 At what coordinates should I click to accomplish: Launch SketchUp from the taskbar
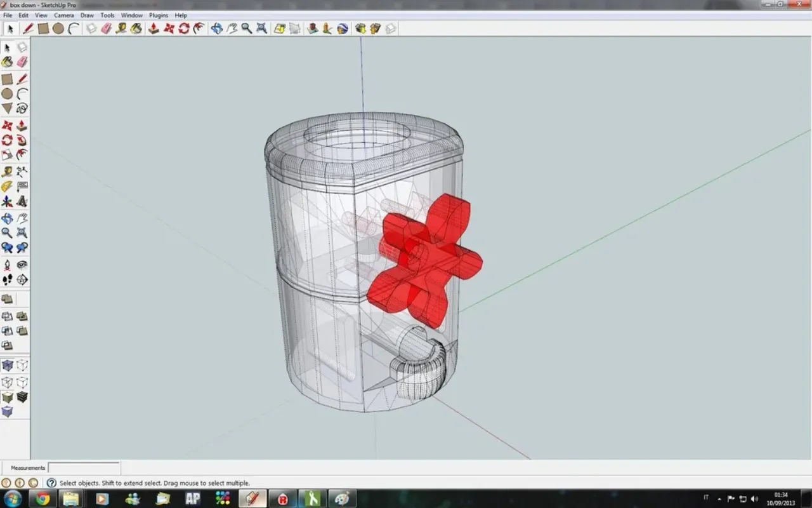tap(252, 498)
